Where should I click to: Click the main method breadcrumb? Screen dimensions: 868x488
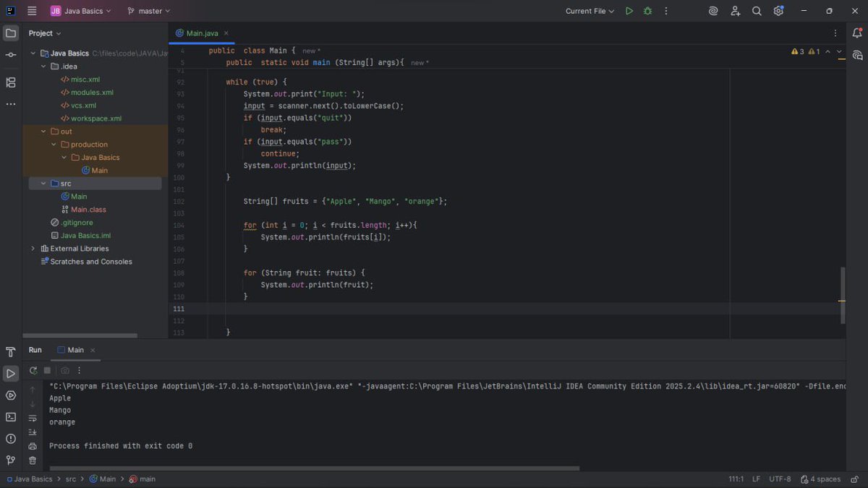[142, 479]
